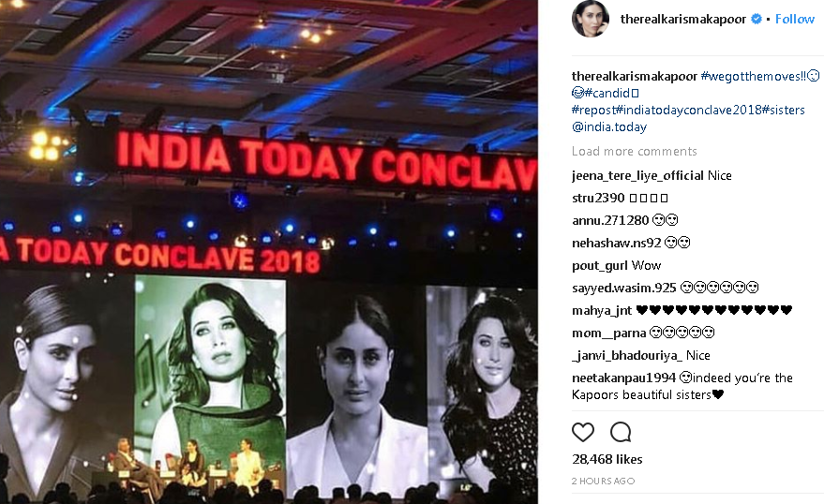The width and height of the screenshot is (824, 504).
Task: Open the #wegotthemoves hashtag
Action: 753,76
